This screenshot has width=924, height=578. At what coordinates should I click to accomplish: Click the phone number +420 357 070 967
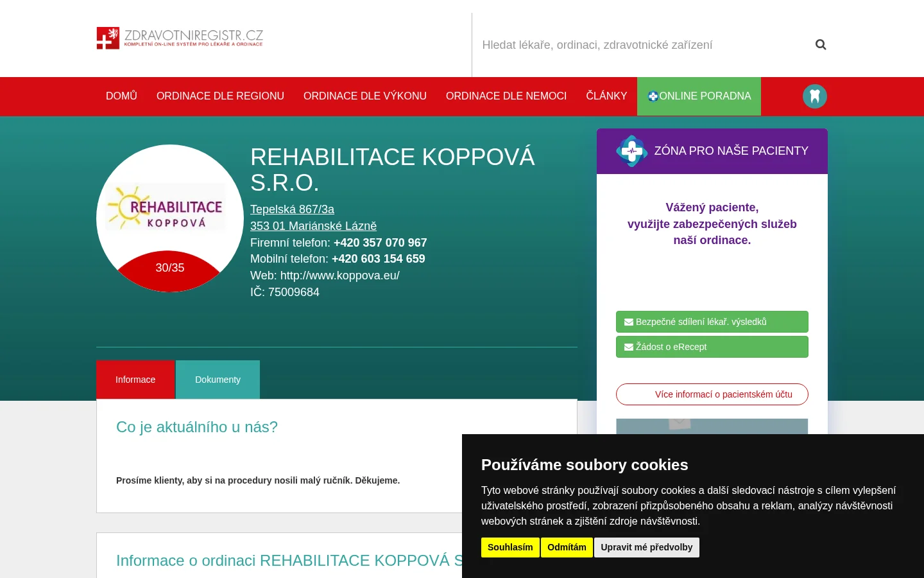pos(380,243)
